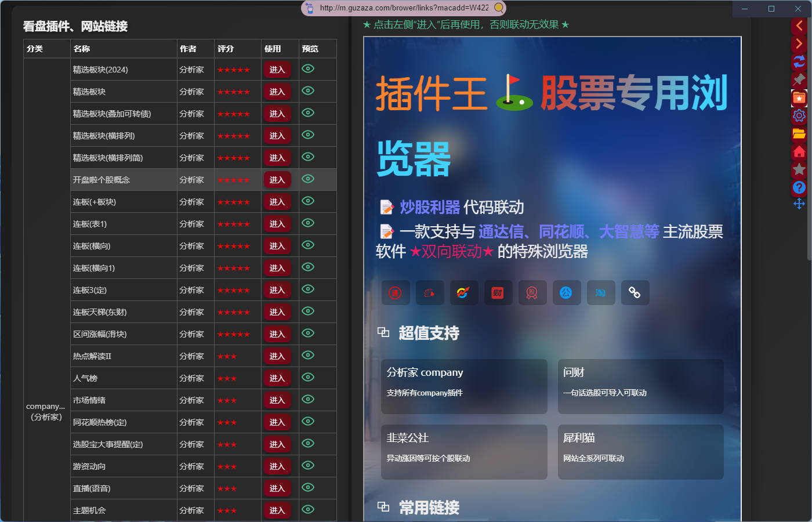This screenshot has height=522, width=812.
Task: Click the back arrow in right sidebar
Action: 799,26
